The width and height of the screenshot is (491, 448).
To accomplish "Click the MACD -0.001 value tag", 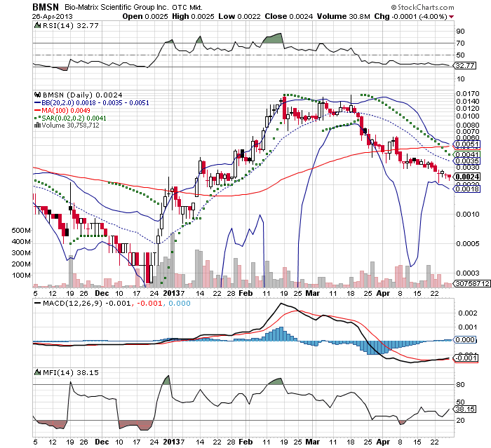I will [x=466, y=358].
